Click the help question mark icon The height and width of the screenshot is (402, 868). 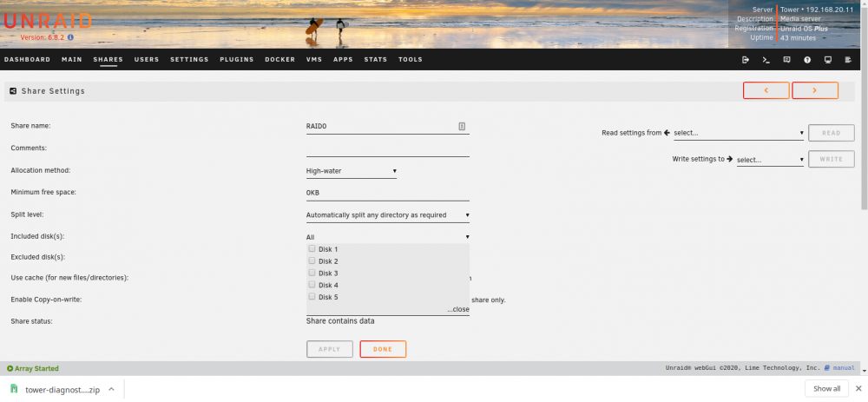pos(807,60)
